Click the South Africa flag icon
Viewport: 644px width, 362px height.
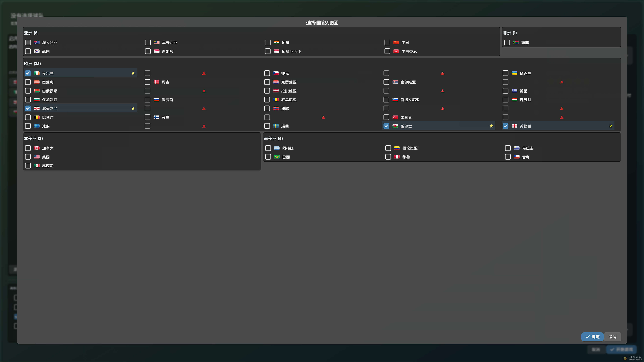point(516,42)
